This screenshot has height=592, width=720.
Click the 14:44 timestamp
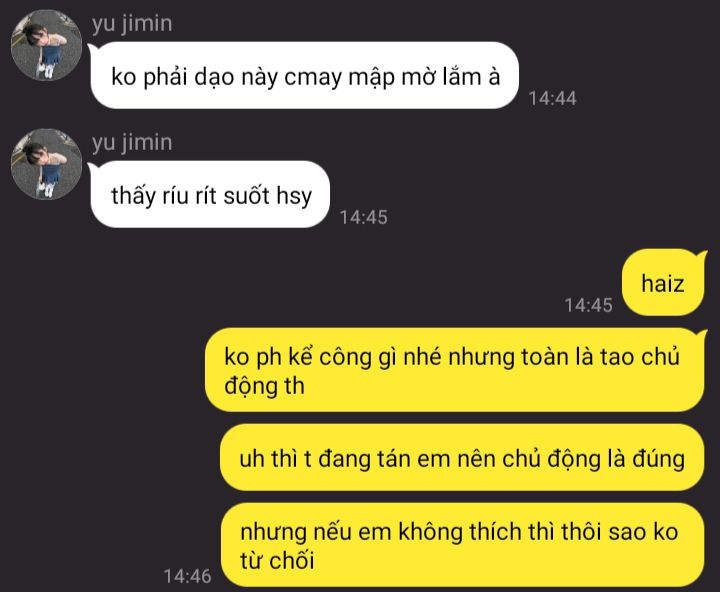[552, 98]
